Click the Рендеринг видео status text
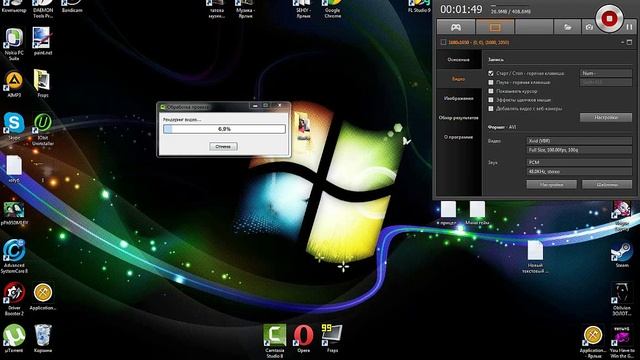This screenshot has width=640, height=360. (182, 120)
